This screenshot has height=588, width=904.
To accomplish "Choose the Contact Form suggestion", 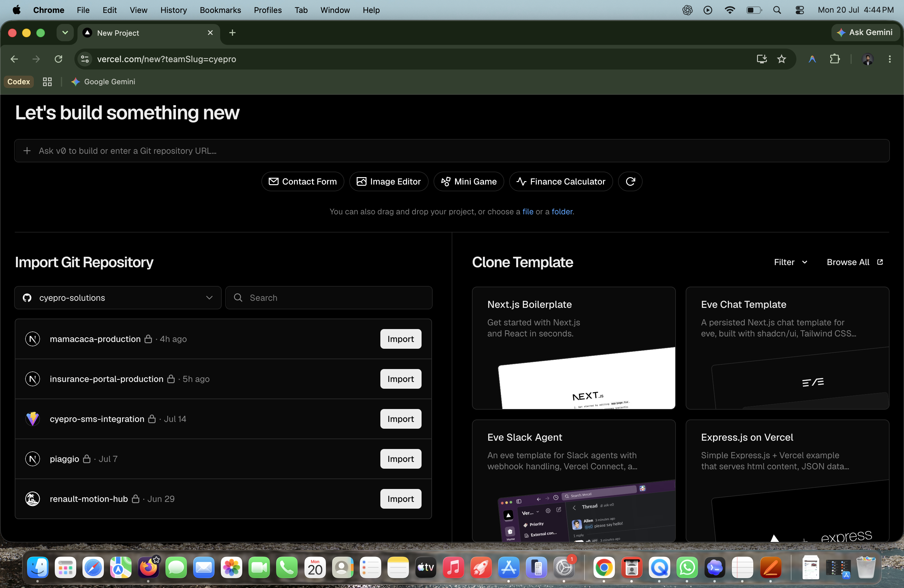I will click(303, 181).
